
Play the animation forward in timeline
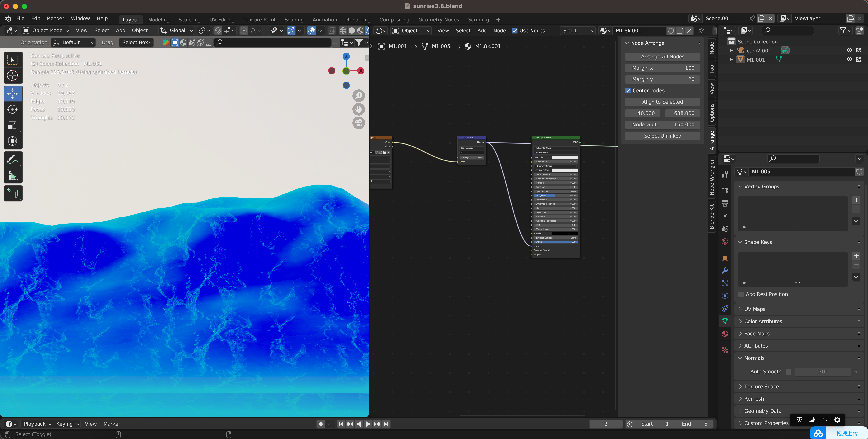click(368, 424)
